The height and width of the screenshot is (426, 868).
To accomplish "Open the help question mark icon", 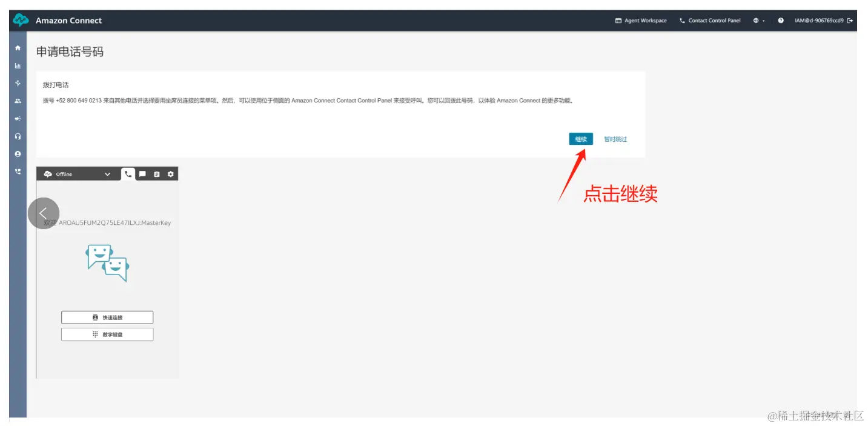I will click(x=781, y=21).
